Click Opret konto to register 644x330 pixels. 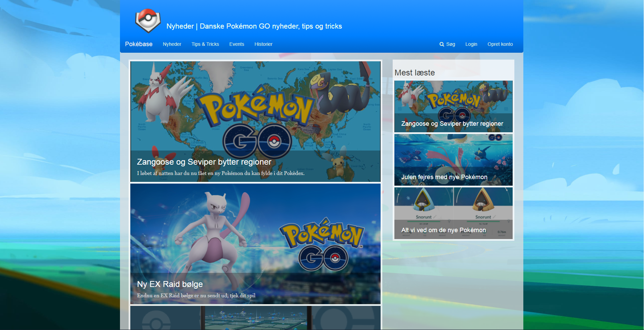click(500, 44)
